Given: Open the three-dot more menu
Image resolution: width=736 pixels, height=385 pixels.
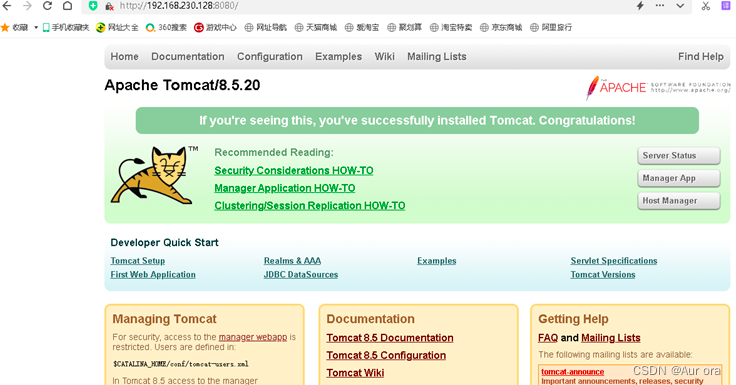Looking at the screenshot, I should (x=660, y=6).
